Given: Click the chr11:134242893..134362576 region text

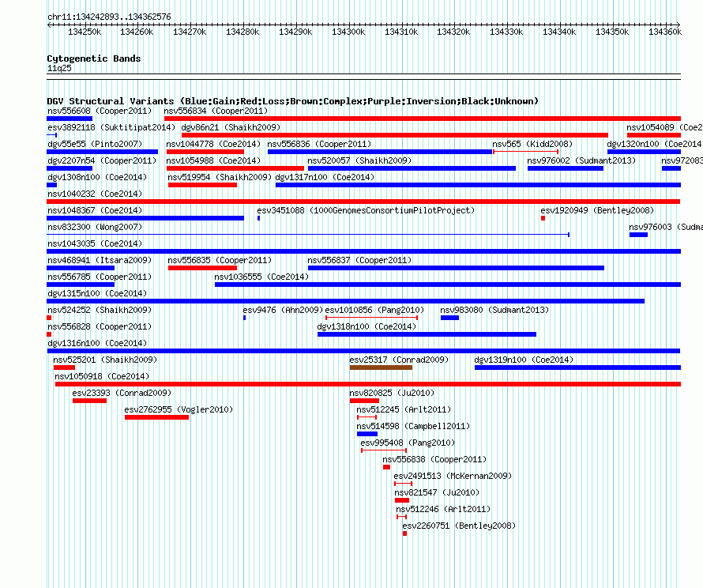Looking at the screenshot, I should click(x=109, y=17).
